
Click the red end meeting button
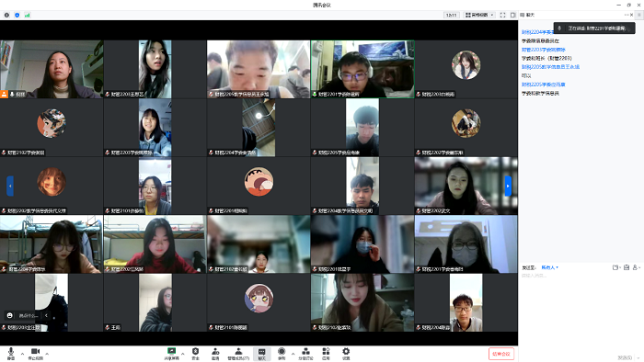coord(501,354)
